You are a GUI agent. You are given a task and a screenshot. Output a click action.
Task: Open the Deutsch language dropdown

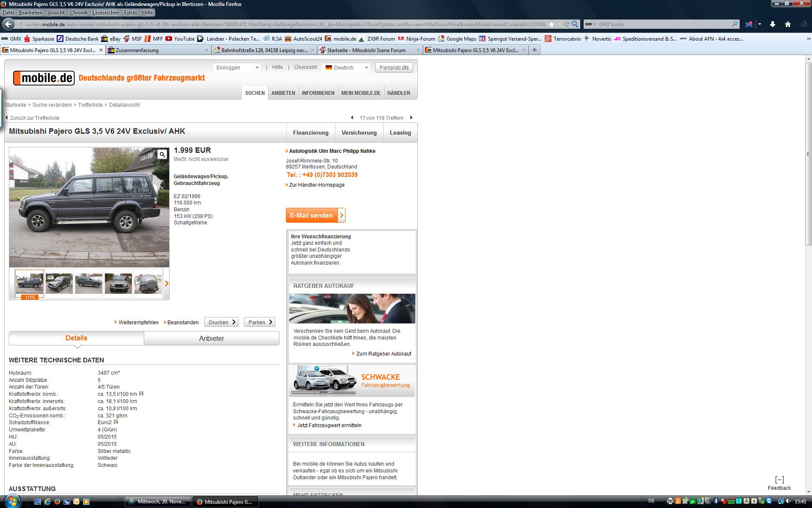346,67
